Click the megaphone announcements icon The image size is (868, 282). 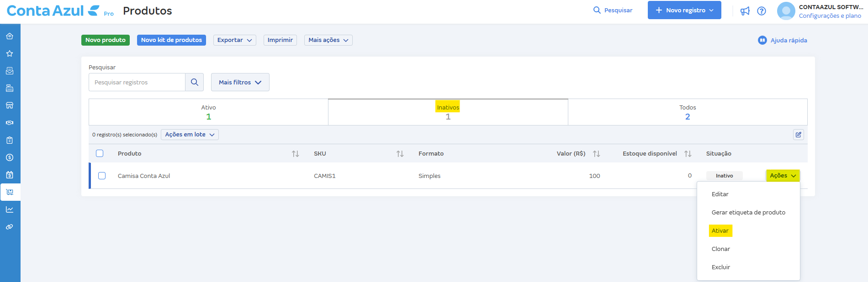pos(745,11)
